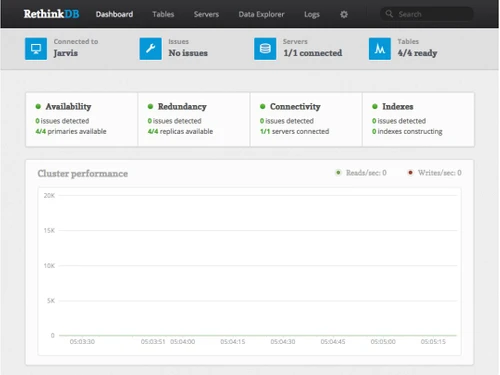Screen dimensions: 500x375
Task: Click the wrench Issues icon
Action: click(150, 49)
